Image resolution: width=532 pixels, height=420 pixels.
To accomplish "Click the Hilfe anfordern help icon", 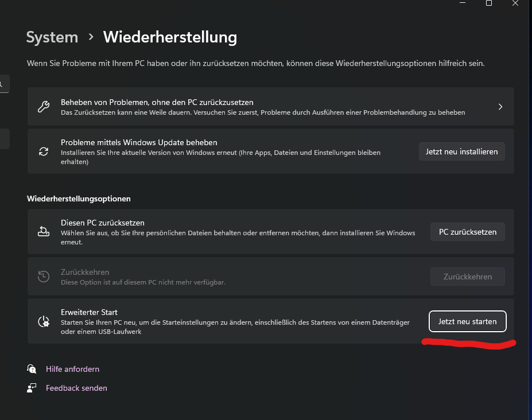I will pos(32,369).
